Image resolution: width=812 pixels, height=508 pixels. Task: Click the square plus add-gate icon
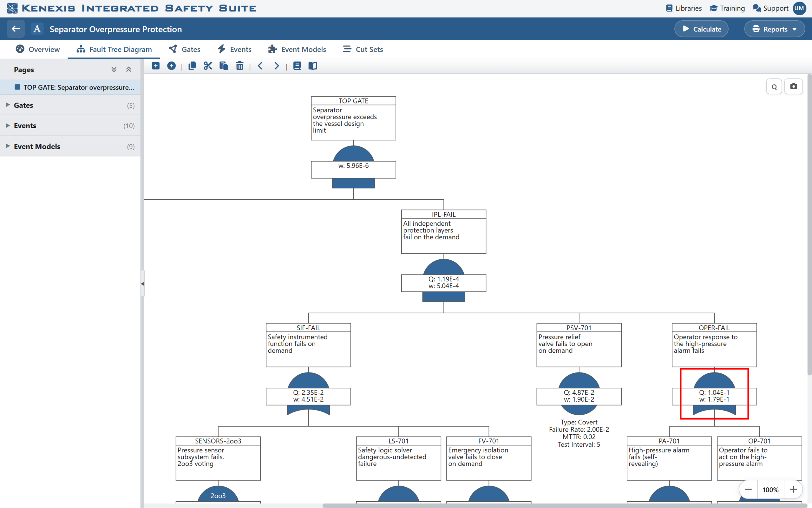point(156,66)
